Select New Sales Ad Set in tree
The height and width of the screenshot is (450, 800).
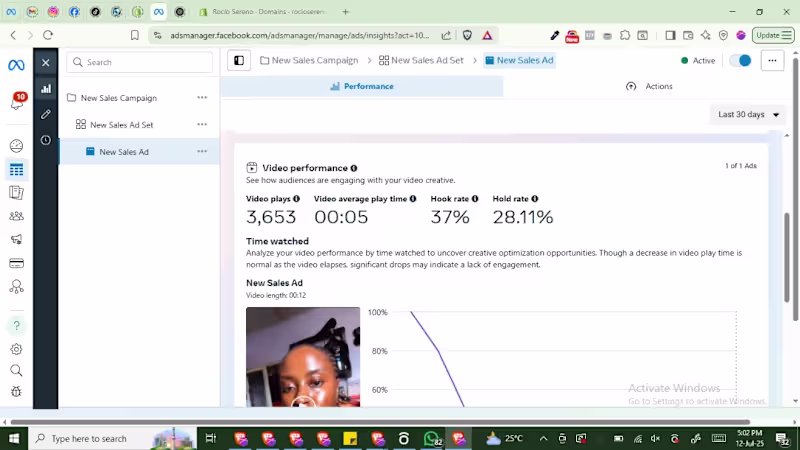click(x=121, y=125)
